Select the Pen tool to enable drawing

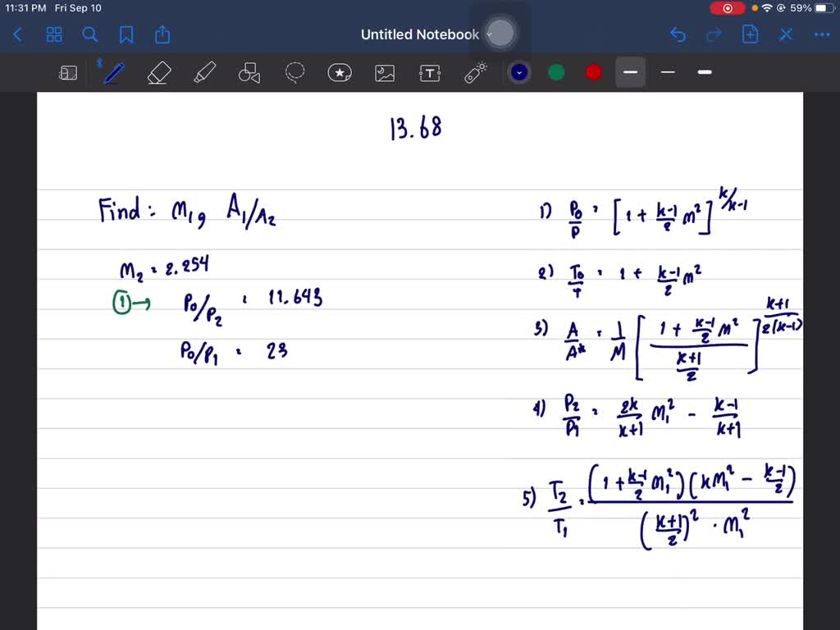pos(113,72)
